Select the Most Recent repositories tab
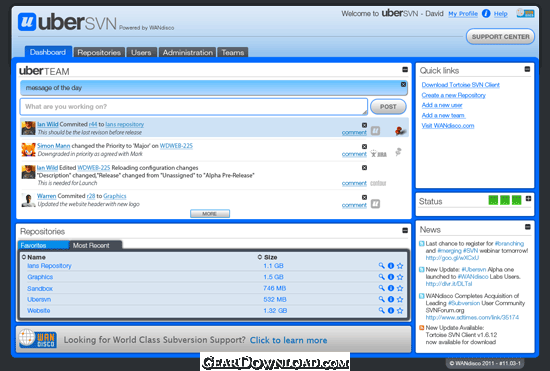Image resolution: width=550 pixels, height=371 pixels. tap(95, 245)
